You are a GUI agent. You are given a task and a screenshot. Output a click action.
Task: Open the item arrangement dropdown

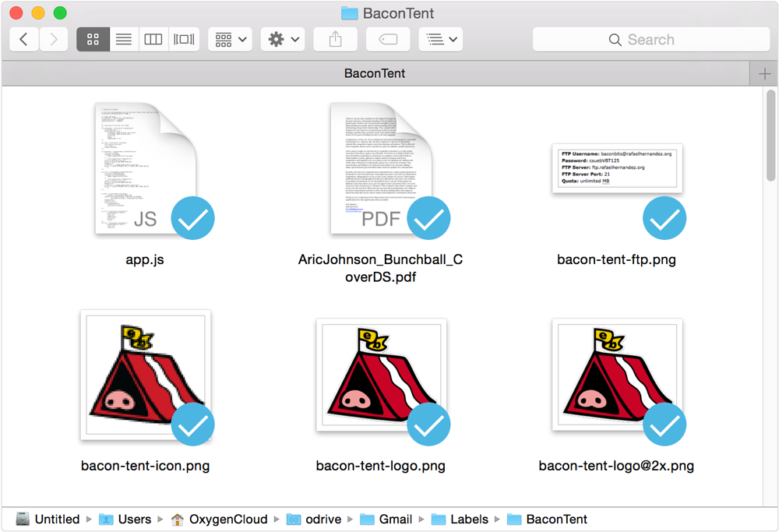[231, 39]
